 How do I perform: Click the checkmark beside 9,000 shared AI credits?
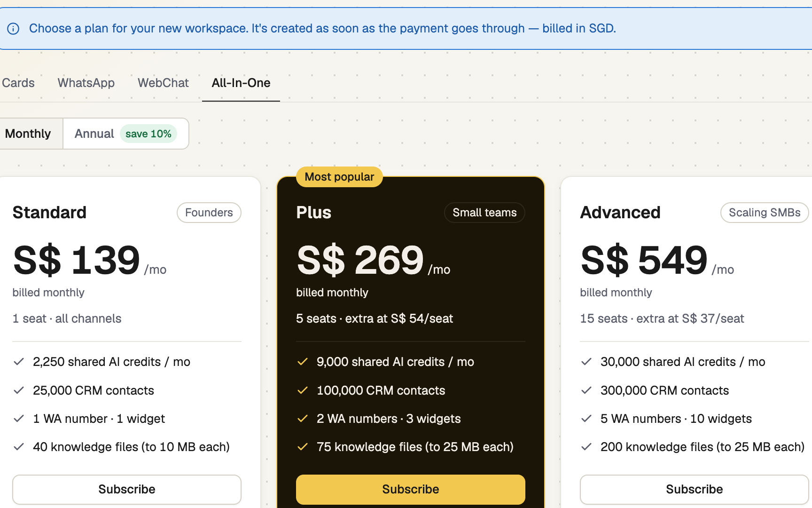303,362
